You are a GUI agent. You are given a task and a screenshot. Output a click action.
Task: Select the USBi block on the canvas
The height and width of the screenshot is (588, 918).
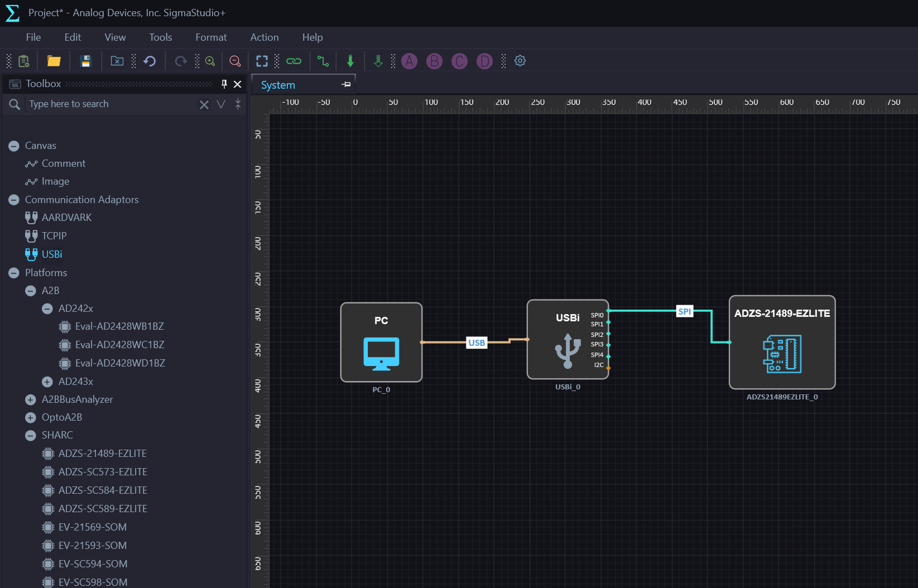click(x=568, y=340)
